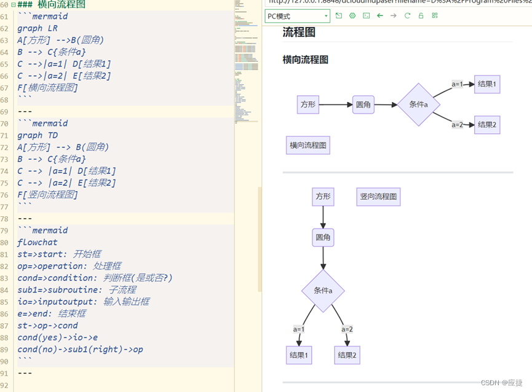Click the 流程图 heading in preview
The height and width of the screenshot is (392, 532).
click(x=299, y=32)
